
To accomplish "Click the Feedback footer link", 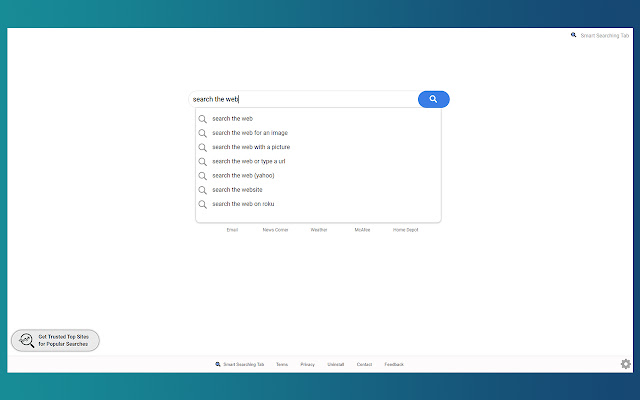I will tap(394, 364).
